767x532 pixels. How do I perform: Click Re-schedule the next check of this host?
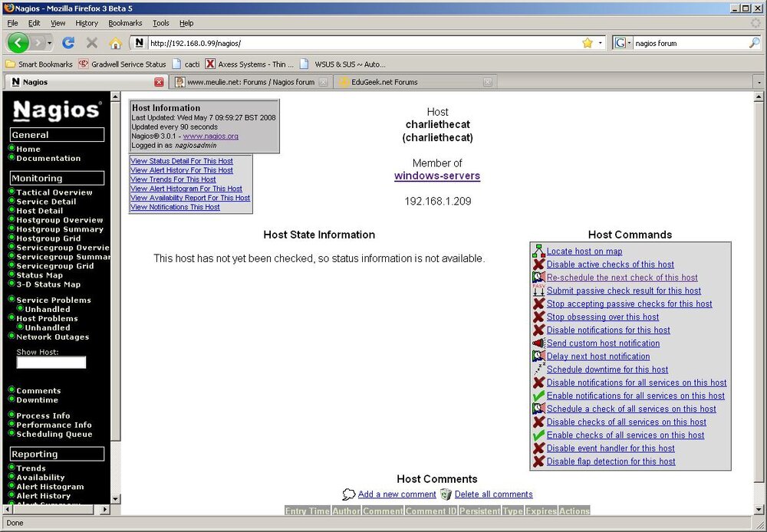(622, 277)
